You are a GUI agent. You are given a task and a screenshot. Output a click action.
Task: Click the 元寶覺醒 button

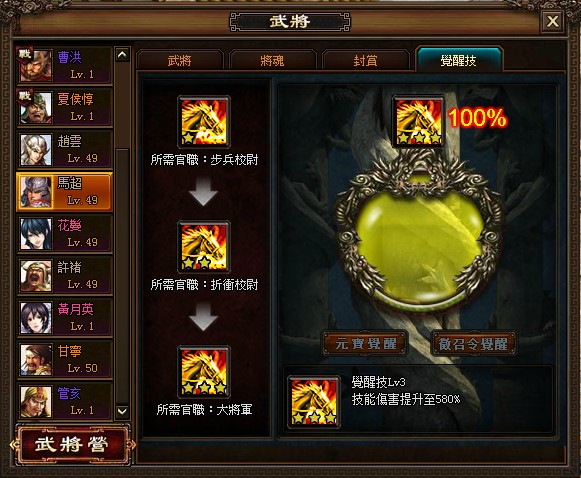point(366,343)
